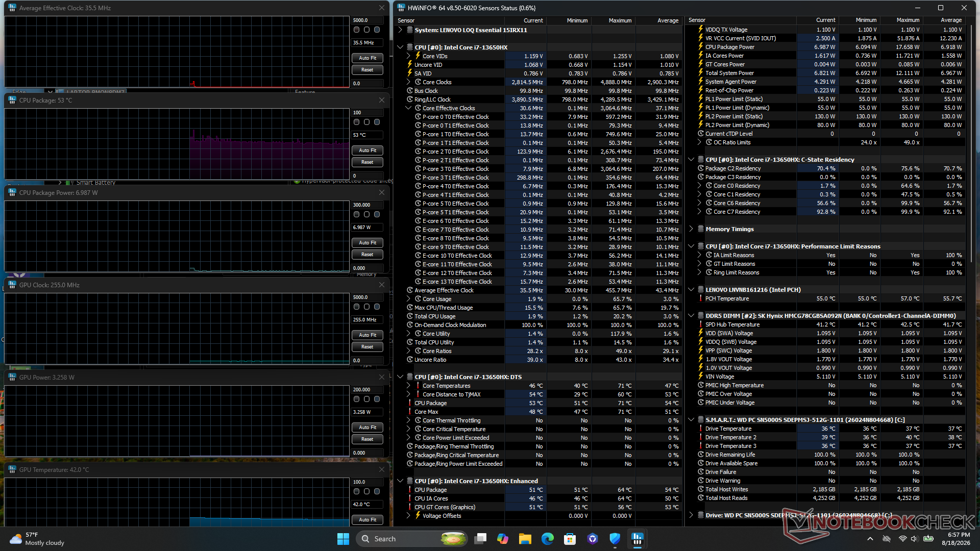This screenshot has width=980, height=551.
Task: Click Auto Fit in GPU Temperature graph
Action: tap(367, 520)
